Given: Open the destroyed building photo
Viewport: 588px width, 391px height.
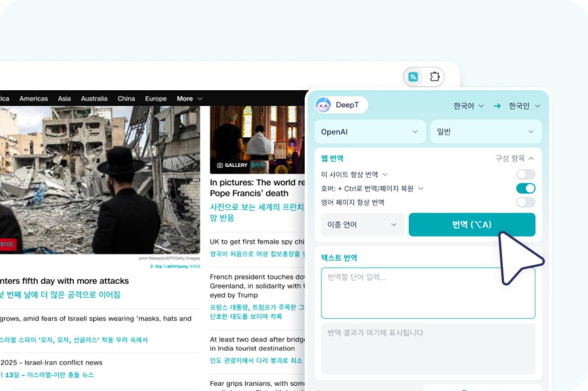Looking at the screenshot, I should tap(100, 180).
